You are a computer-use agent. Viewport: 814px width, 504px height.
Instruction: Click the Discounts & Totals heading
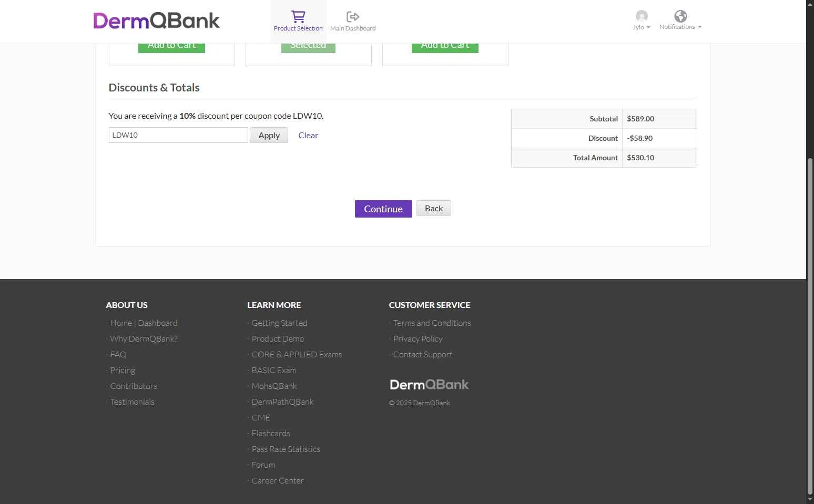[154, 88]
